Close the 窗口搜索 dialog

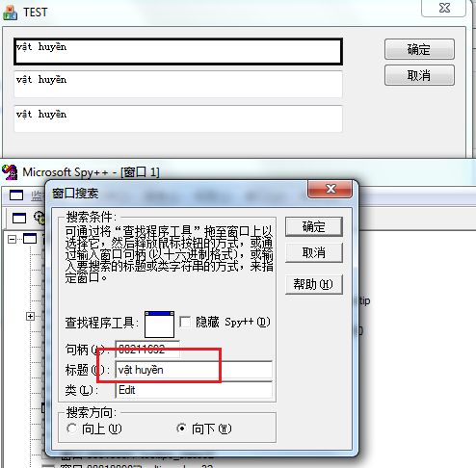[x=331, y=189]
